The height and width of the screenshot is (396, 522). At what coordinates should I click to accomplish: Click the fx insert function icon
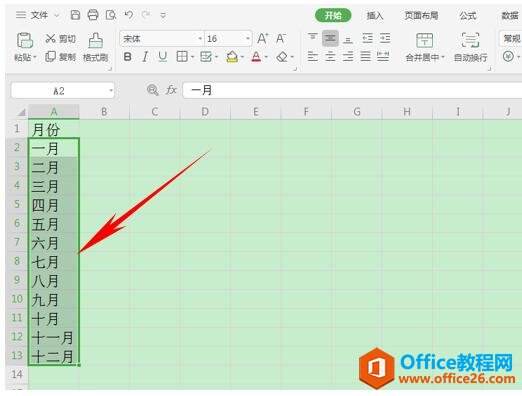click(x=171, y=90)
